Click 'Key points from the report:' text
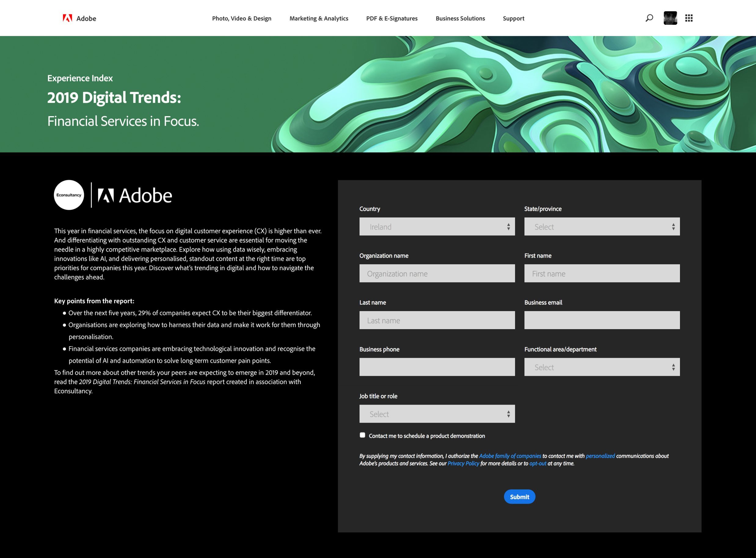This screenshot has width=756, height=558. pyautogui.click(x=94, y=301)
